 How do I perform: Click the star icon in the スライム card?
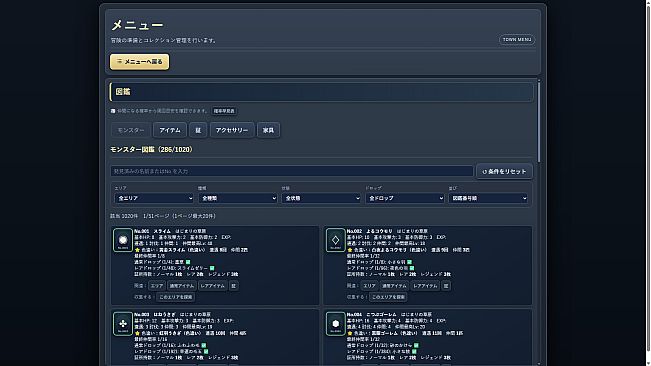pyautogui.click(x=137, y=250)
